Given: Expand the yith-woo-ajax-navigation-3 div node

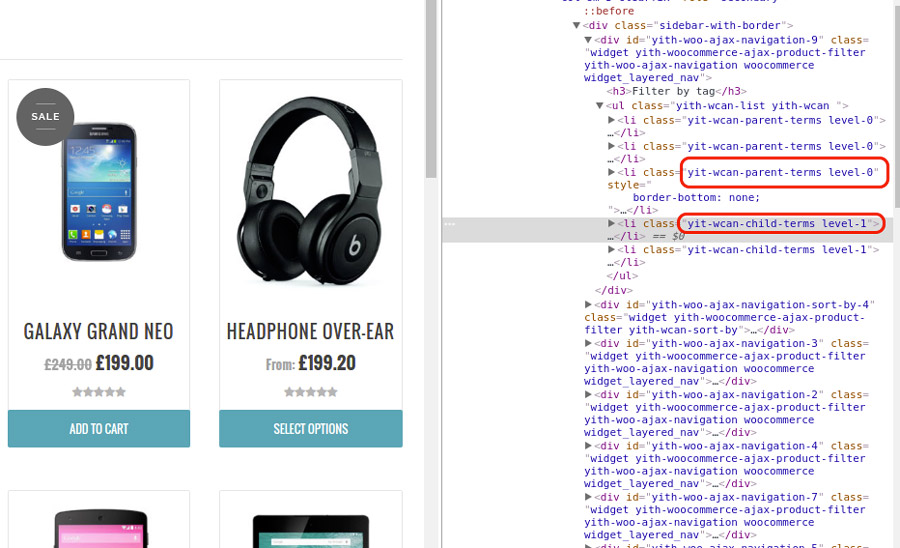Looking at the screenshot, I should click(588, 343).
